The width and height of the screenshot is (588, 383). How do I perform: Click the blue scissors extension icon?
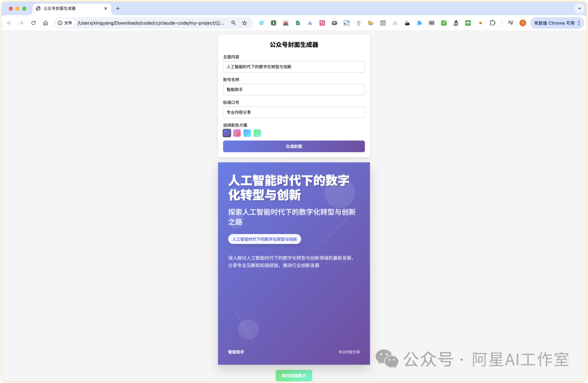pos(310,23)
